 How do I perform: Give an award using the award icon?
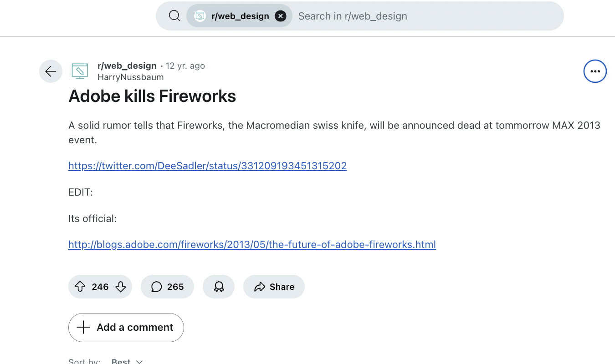pos(219,287)
